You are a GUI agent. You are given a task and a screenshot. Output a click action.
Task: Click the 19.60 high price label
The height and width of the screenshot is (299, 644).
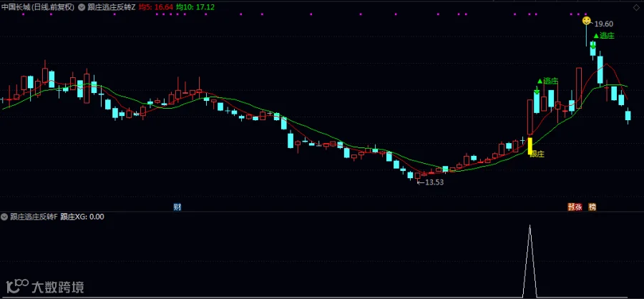pyautogui.click(x=604, y=24)
